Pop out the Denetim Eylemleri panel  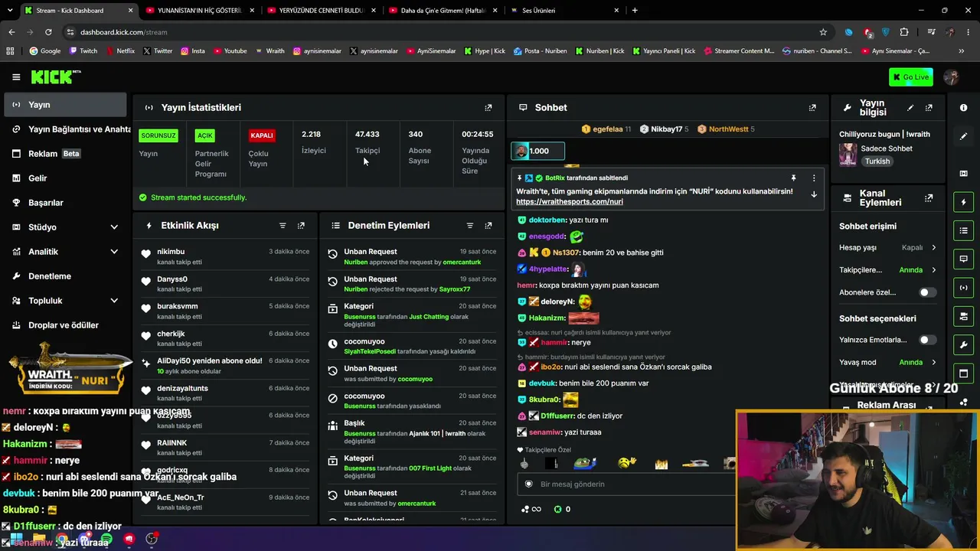(x=488, y=226)
